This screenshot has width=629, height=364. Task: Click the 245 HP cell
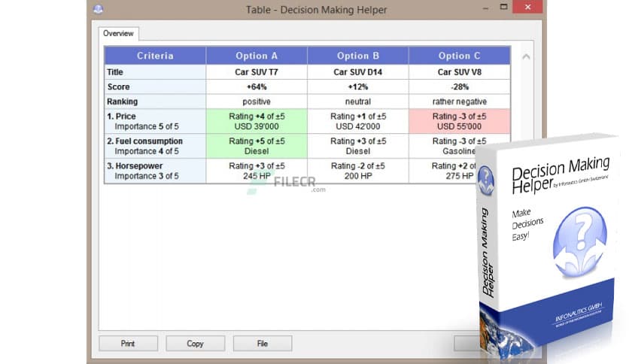257,171
